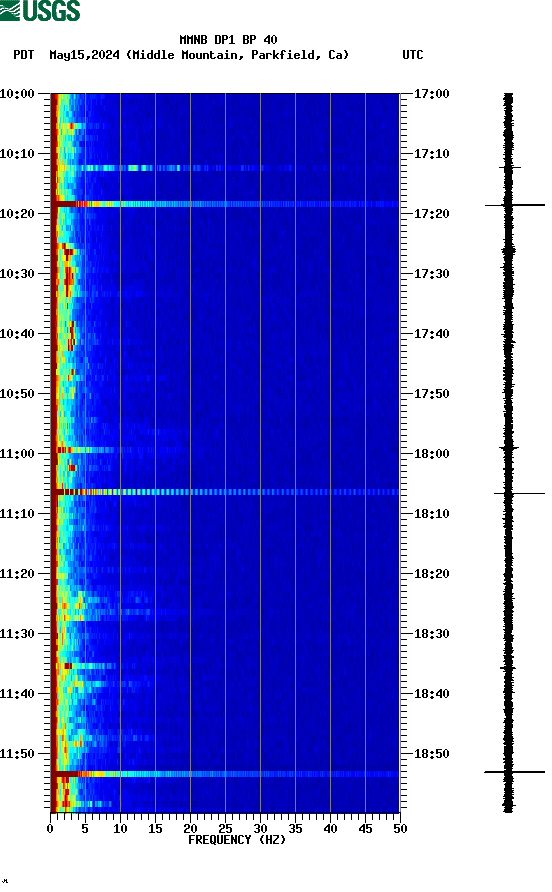Click the 40 Hz frequency tick label
Image resolution: width=552 pixels, height=892 pixels.
tap(330, 829)
